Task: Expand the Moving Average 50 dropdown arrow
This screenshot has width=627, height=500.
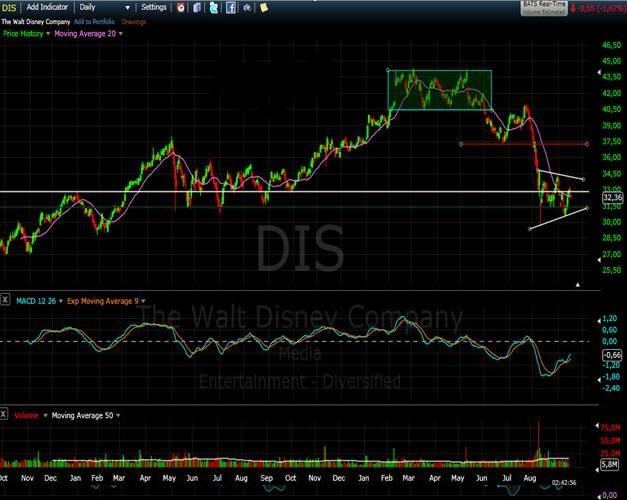Action: point(118,416)
